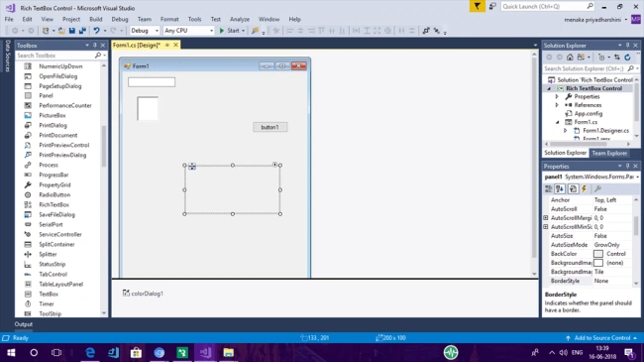644x362 pixels.
Task: Pin the Form1.cs [Design] tab
Action: point(167,45)
